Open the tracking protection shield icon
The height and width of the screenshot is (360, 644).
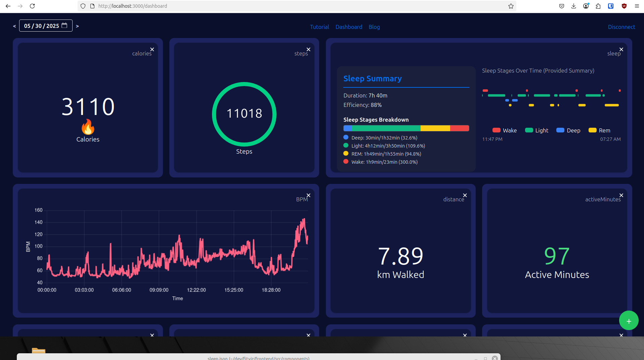pyautogui.click(x=83, y=6)
